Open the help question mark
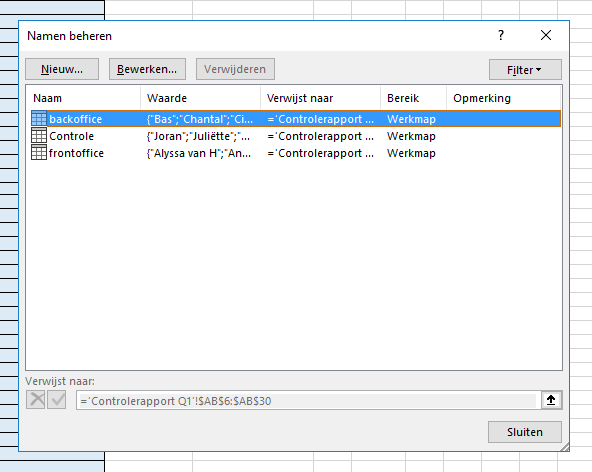The image size is (592, 472). pos(501,35)
